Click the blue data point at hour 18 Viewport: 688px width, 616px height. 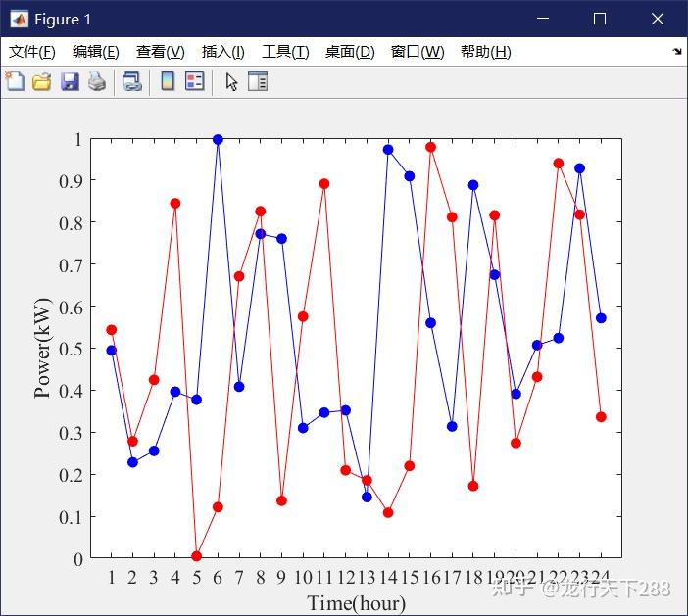tap(473, 185)
